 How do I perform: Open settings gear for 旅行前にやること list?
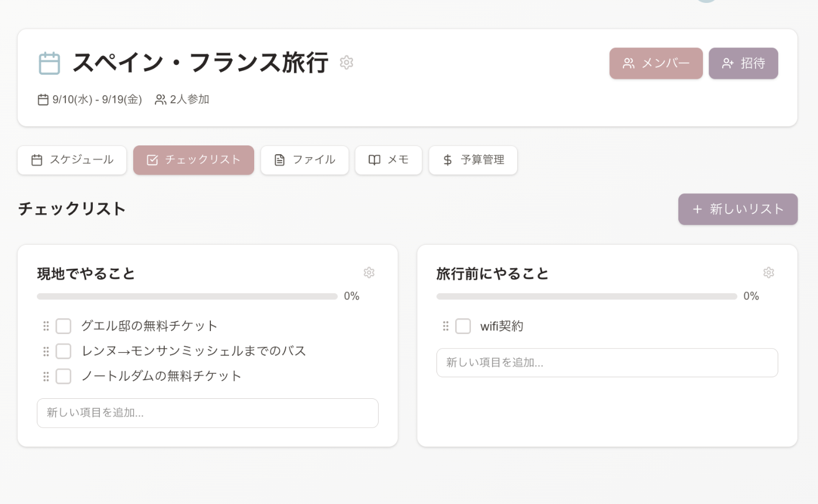click(768, 273)
